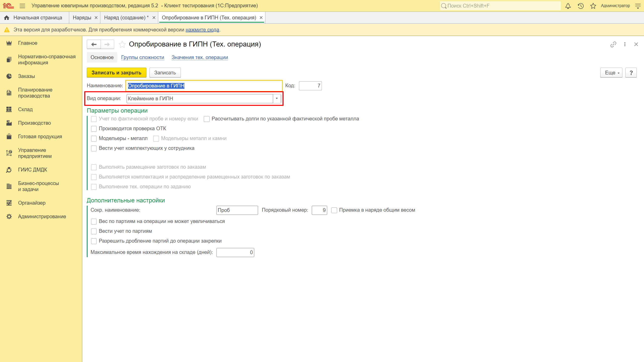This screenshot has height=362, width=644.
Task: Click Записать button
Action: click(165, 73)
